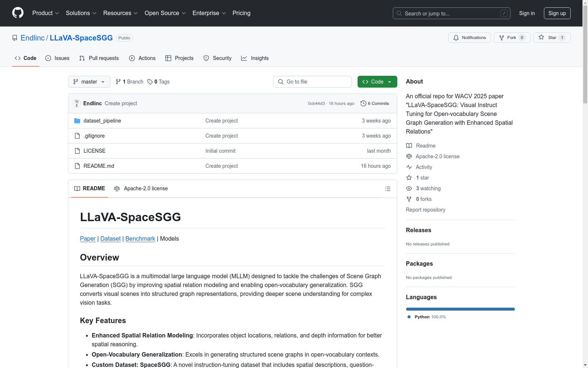Open the Pull requests tab
The width and height of the screenshot is (588, 368).
(x=99, y=58)
